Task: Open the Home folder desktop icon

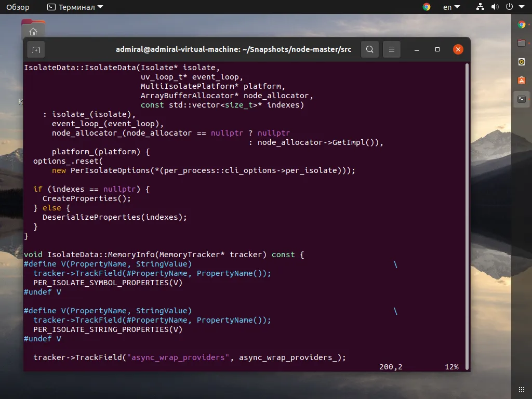Action: pyautogui.click(x=33, y=29)
